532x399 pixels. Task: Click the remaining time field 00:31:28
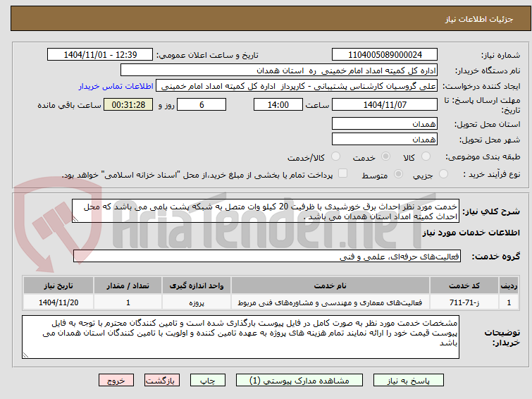click(x=128, y=104)
